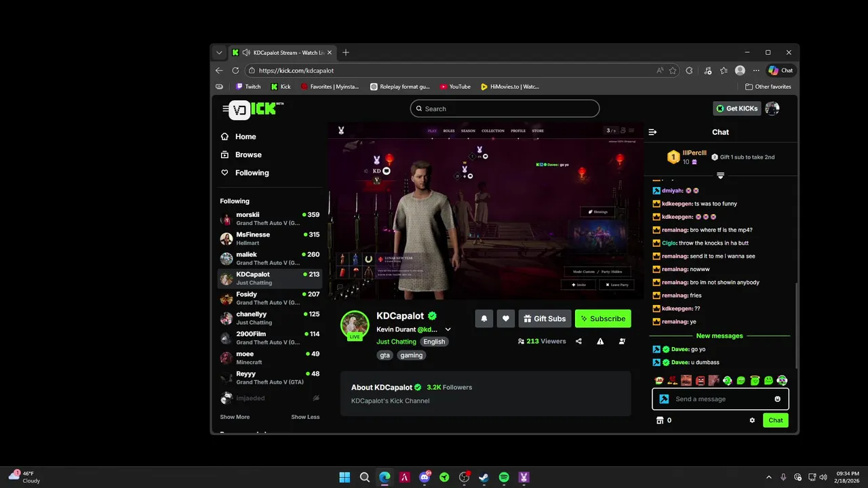Click the address bar URL
Viewport: 868px width, 488px height.
coord(296,70)
